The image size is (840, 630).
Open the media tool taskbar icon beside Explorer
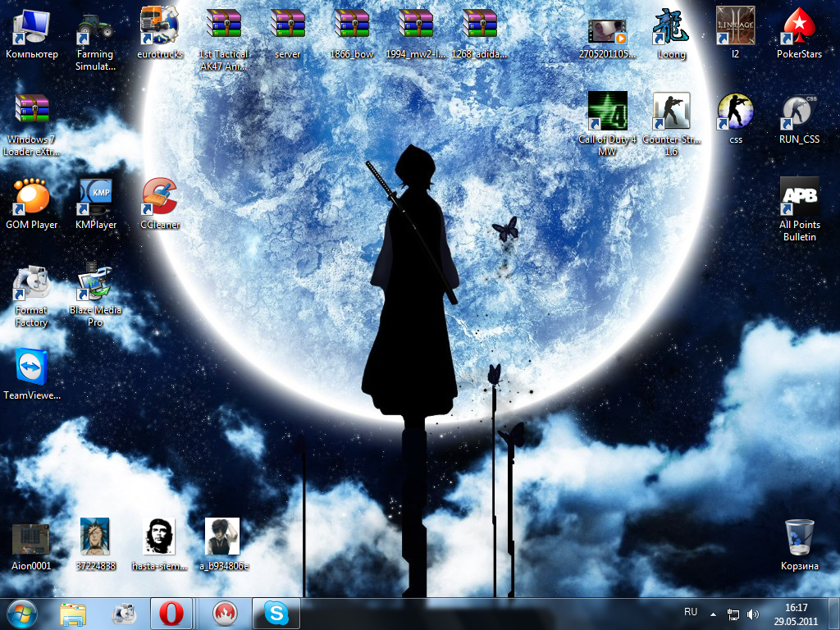coord(125,614)
